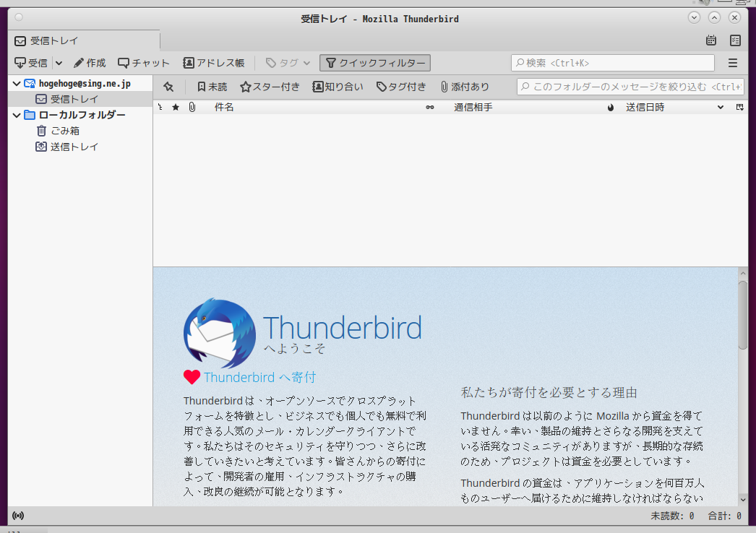The height and width of the screenshot is (533, 756).
Task: Open the アドレス帳 address book
Action: click(x=214, y=63)
